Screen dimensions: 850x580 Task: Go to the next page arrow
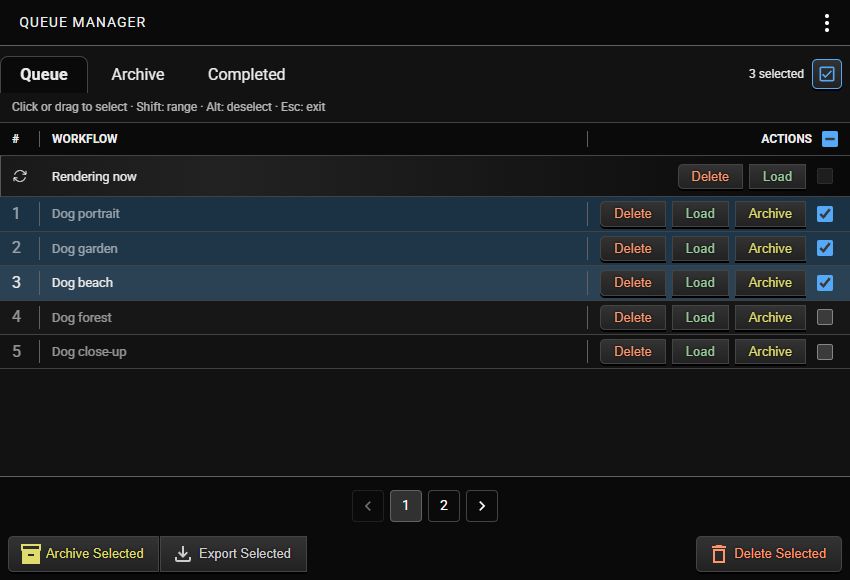[482, 506]
